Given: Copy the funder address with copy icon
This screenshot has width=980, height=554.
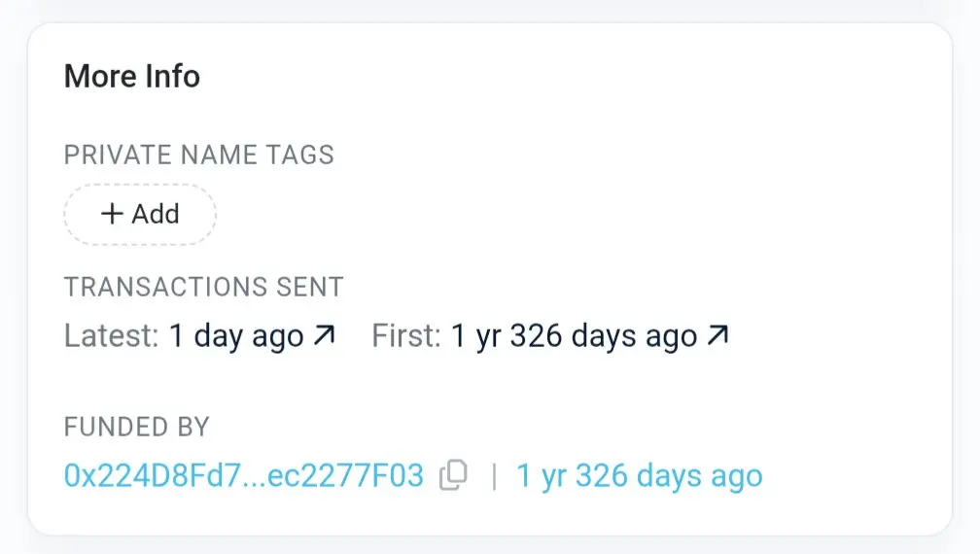Looking at the screenshot, I should 453,475.
